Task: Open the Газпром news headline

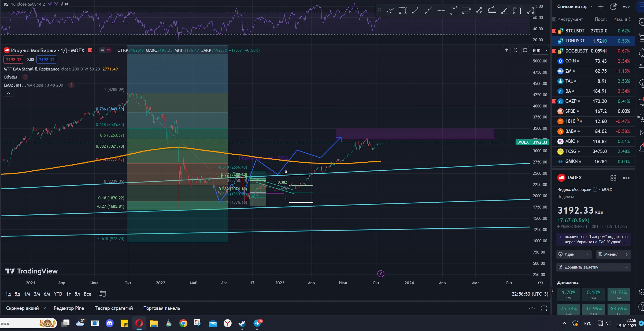Action: [x=593, y=239]
